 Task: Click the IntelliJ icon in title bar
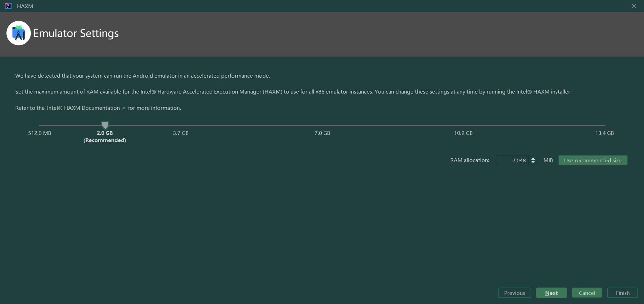click(x=8, y=6)
